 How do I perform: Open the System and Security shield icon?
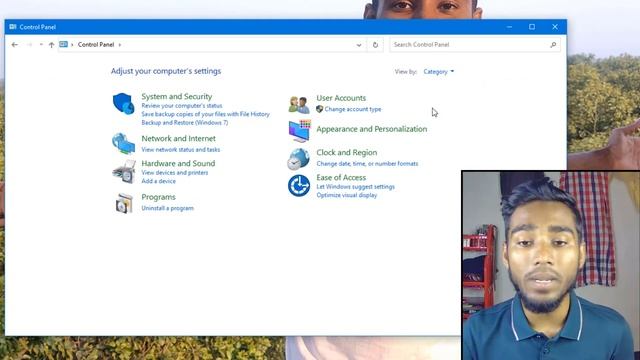tap(124, 104)
